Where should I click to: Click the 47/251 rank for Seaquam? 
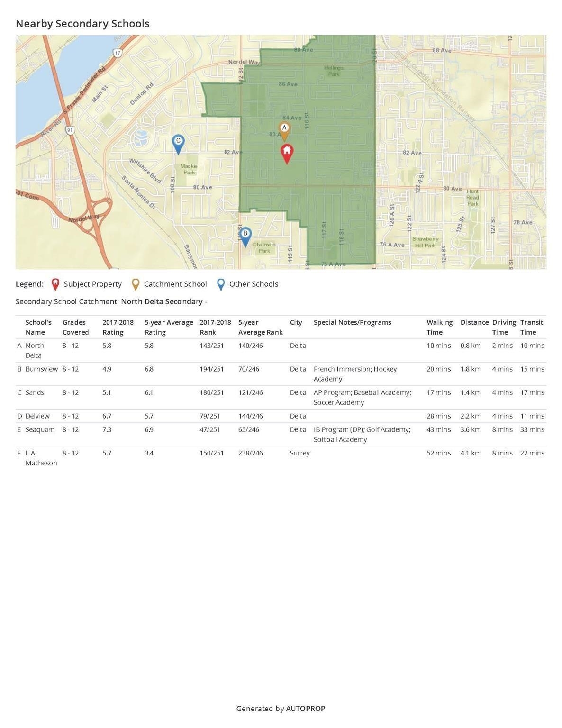click(x=210, y=429)
